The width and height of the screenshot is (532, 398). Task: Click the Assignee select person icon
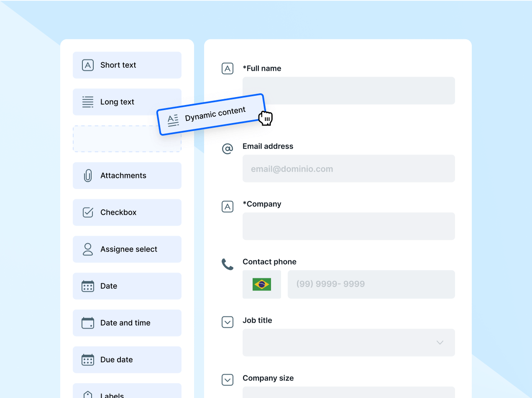[x=88, y=249]
